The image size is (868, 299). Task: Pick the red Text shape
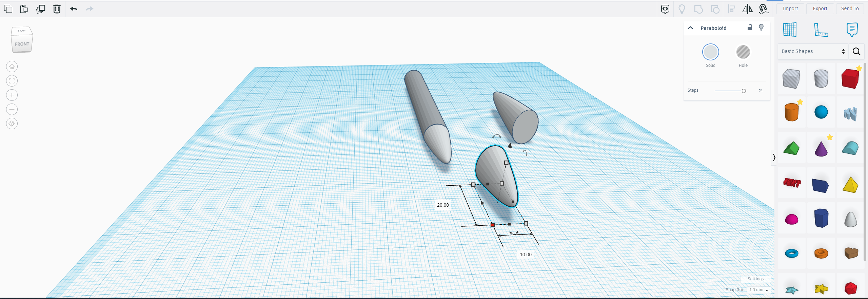click(x=791, y=183)
